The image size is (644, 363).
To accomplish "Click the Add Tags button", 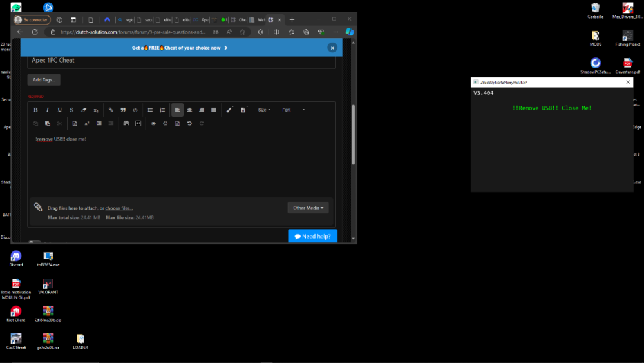I will click(44, 80).
